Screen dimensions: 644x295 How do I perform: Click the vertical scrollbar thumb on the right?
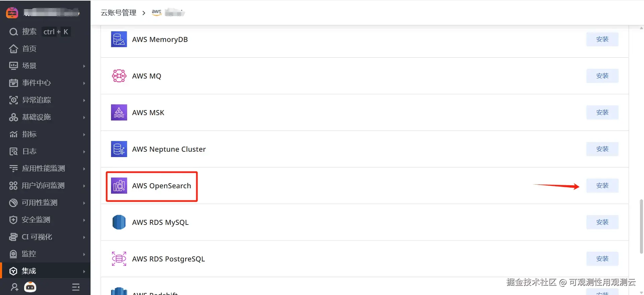click(641, 227)
